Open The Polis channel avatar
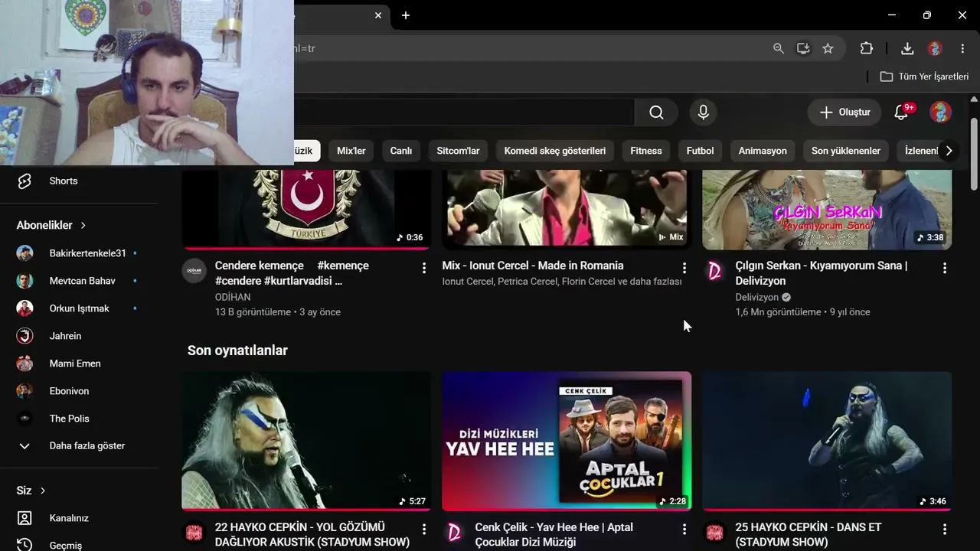This screenshot has height=551, width=980. point(25,419)
